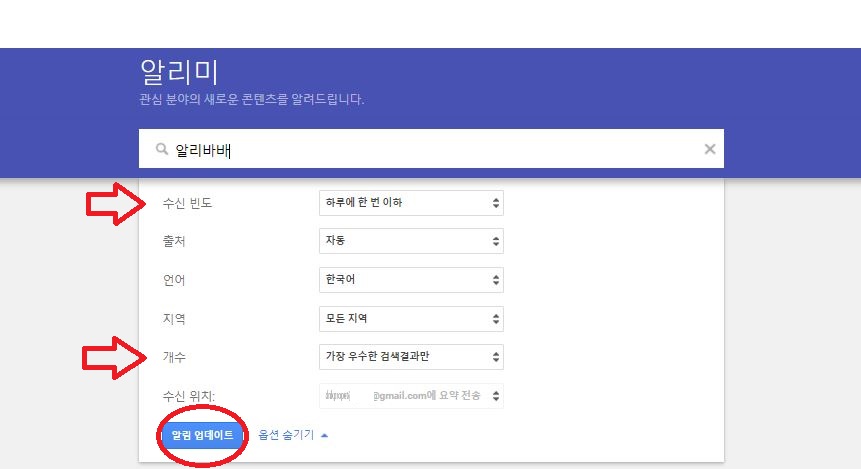Image resolution: width=861 pixels, height=469 pixels.
Task: Open the 수신 위치 email dropdown
Action: click(x=411, y=395)
